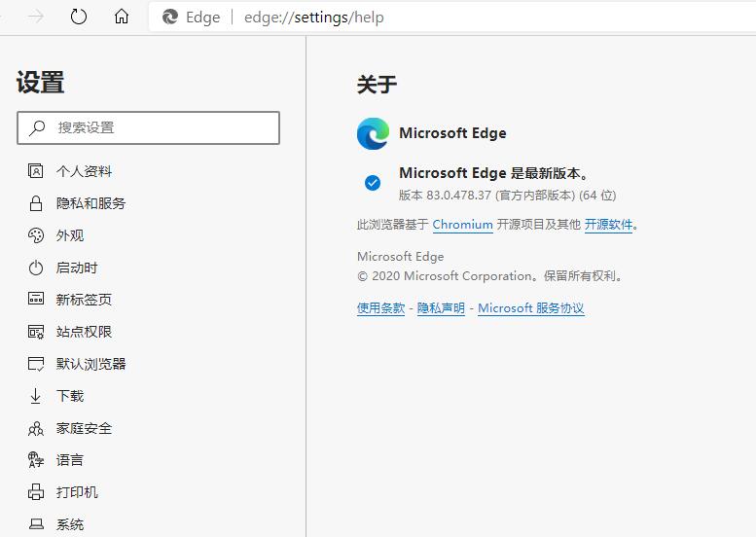The image size is (756, 537).
Task: Click the '© 2020 Microsoft Corporation' copyright text
Action: [445, 276]
